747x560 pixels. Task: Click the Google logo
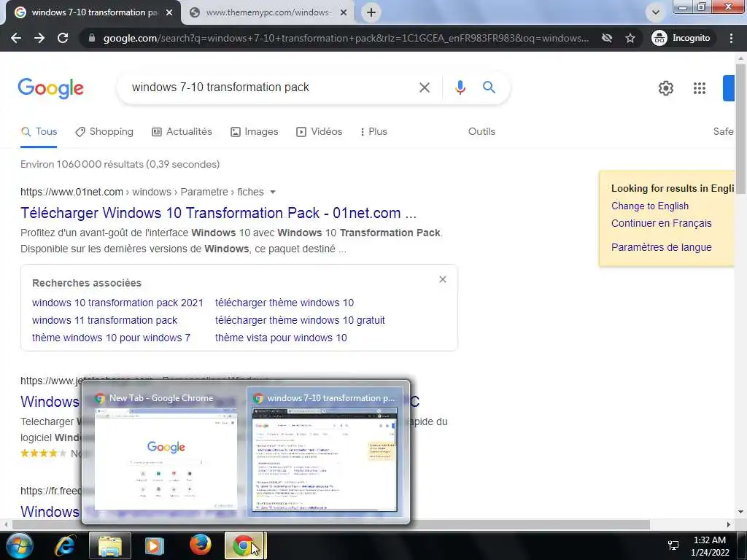tap(50, 88)
